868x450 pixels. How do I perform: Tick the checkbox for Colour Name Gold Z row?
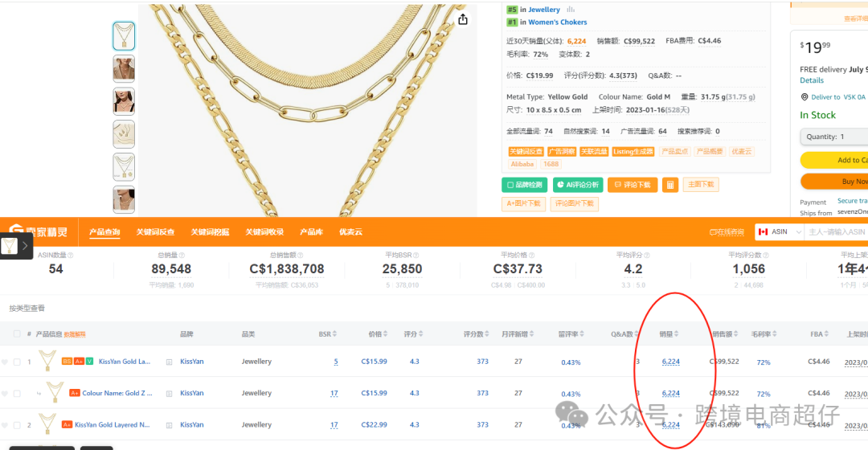(x=17, y=394)
